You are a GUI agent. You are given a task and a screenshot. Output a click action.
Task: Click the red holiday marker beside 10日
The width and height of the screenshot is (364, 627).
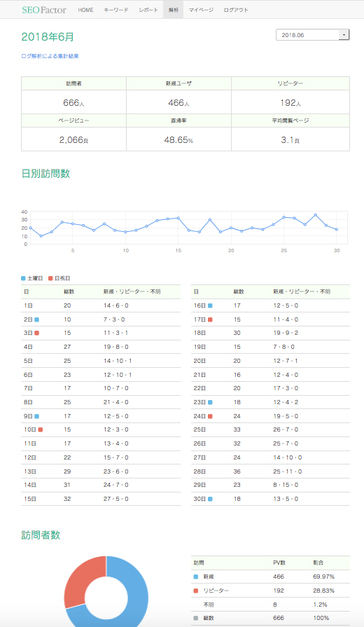point(41,429)
